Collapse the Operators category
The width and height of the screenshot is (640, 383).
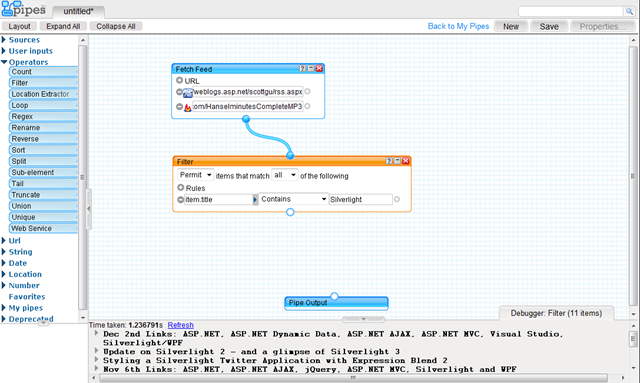tap(4, 62)
